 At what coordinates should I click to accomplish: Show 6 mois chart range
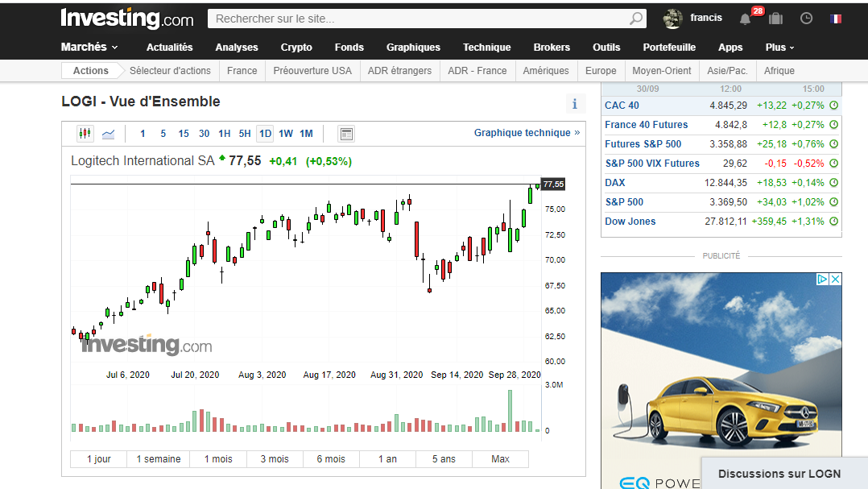331,459
